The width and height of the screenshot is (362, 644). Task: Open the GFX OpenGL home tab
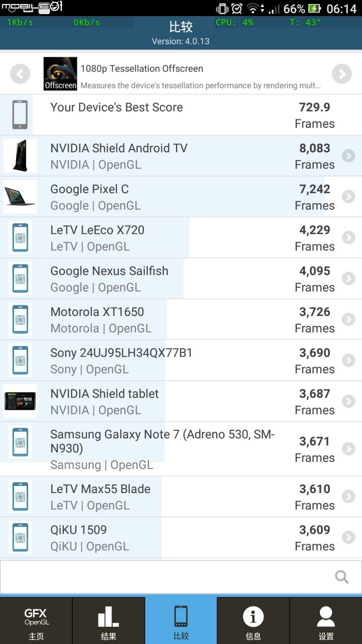pos(36,620)
